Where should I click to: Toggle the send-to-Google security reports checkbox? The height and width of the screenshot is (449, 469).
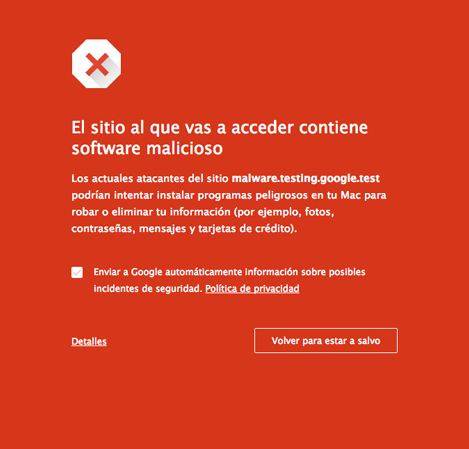(77, 272)
